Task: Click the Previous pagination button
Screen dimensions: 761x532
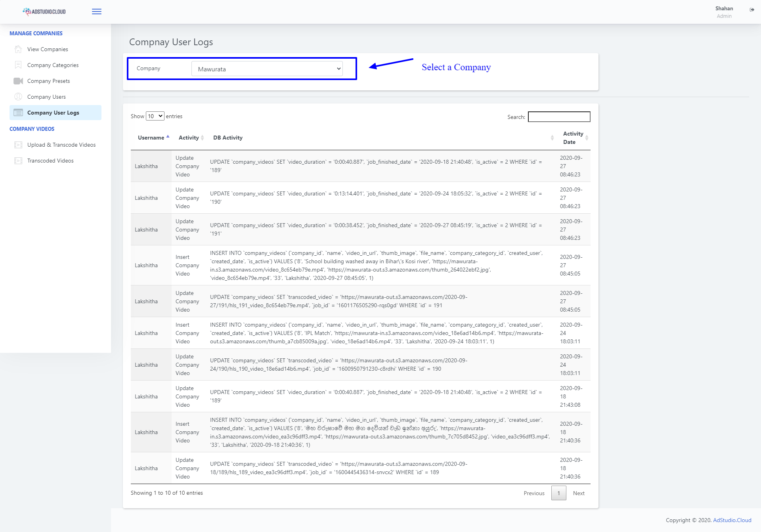Action: (534, 493)
